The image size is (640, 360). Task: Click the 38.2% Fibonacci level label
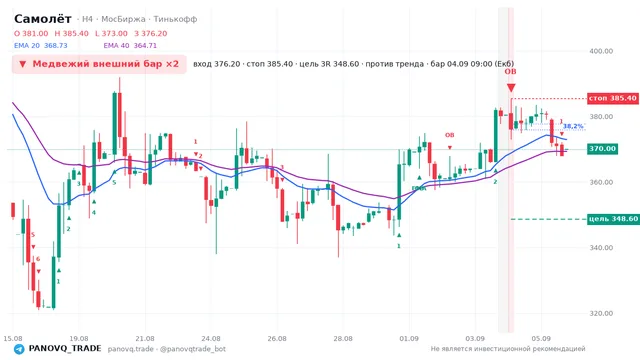(x=573, y=126)
